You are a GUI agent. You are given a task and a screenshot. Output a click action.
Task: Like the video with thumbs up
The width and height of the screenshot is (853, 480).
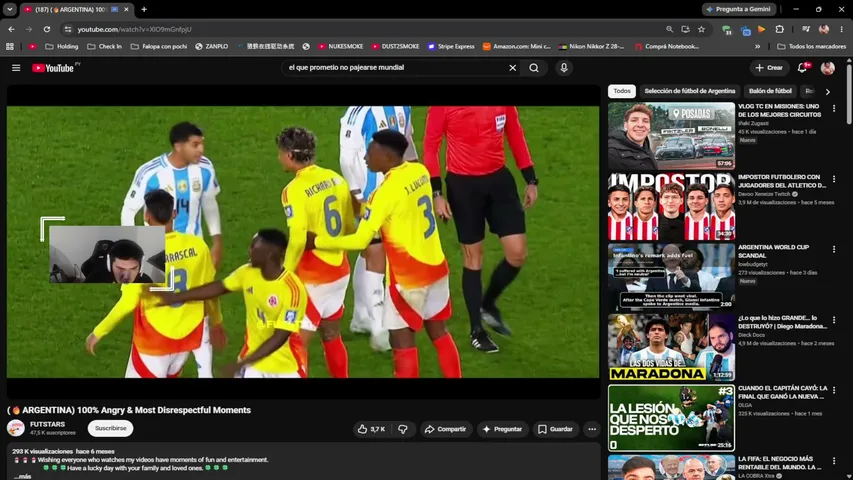pyautogui.click(x=372, y=429)
